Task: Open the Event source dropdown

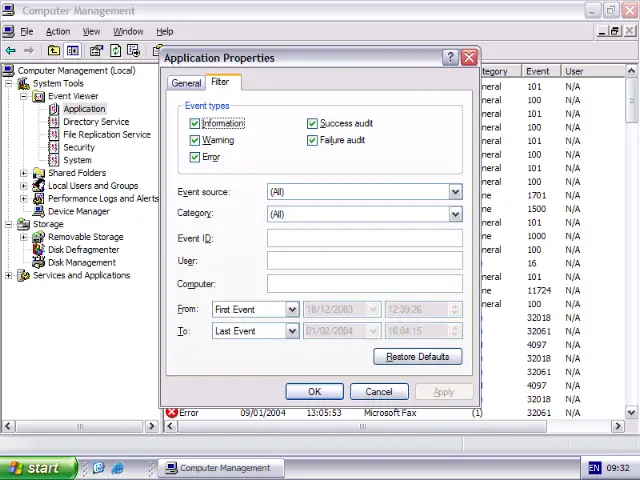Action: pos(455,192)
